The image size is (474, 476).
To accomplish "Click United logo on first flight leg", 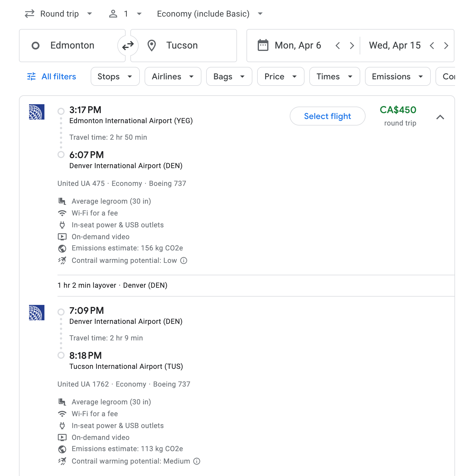I will click(x=37, y=112).
